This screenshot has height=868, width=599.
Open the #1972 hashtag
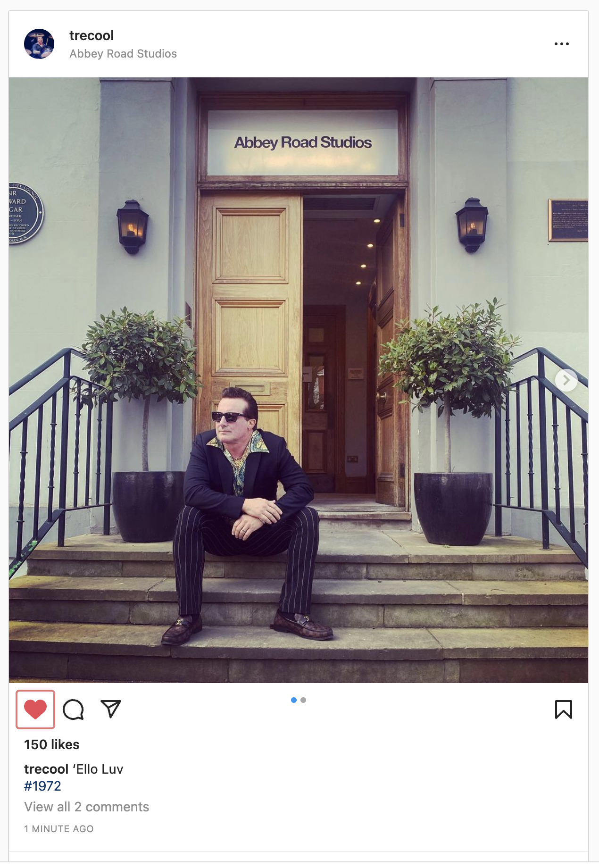point(42,786)
